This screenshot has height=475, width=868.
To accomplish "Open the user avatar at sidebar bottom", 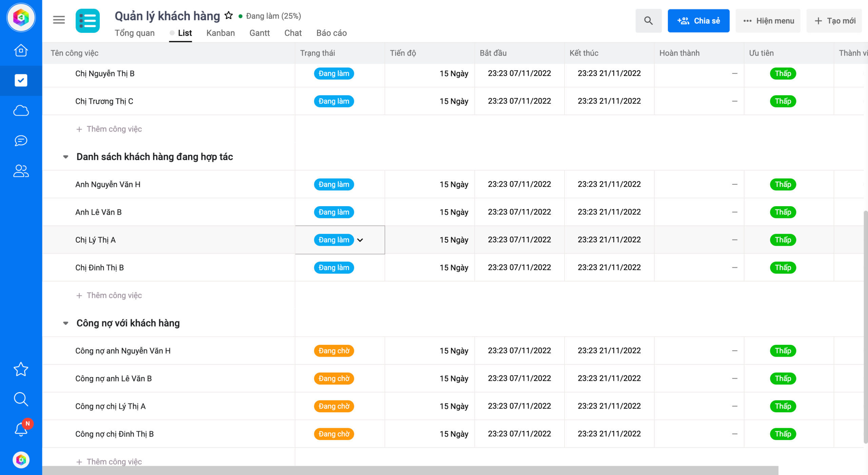I will pyautogui.click(x=21, y=460).
